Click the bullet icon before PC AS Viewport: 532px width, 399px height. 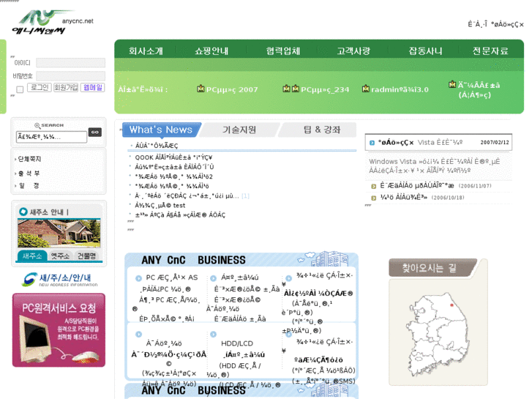(x=138, y=278)
